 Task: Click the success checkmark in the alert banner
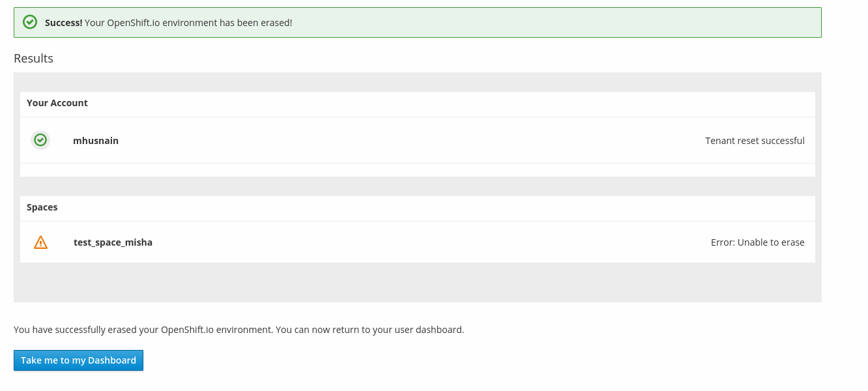tap(30, 22)
